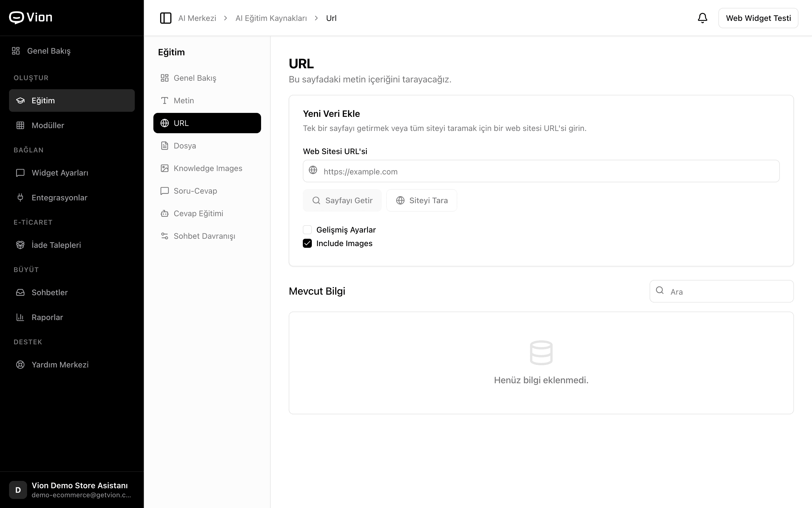This screenshot has height=508, width=812.
Task: Open Genel Bakış in the Eğitim panel
Action: coord(207,78)
